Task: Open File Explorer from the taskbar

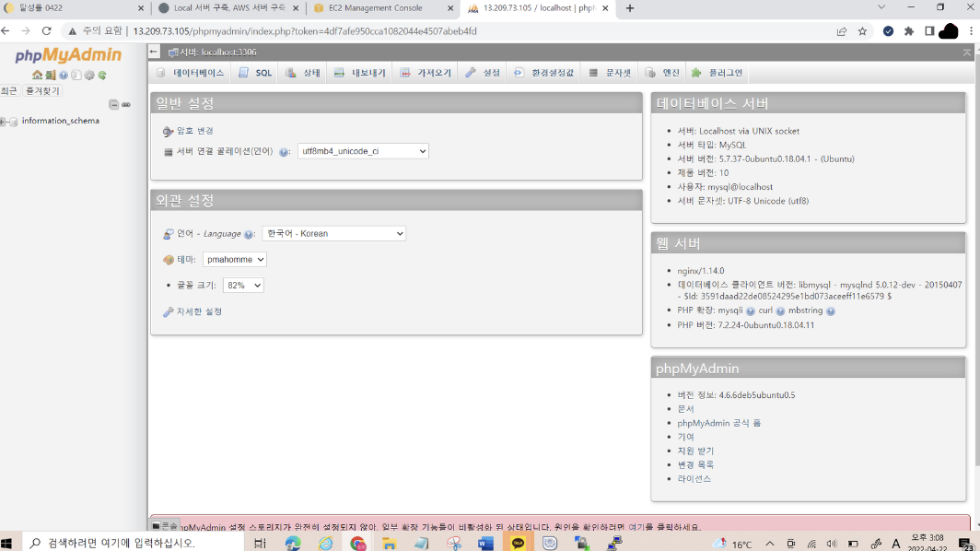Action: pyautogui.click(x=389, y=543)
